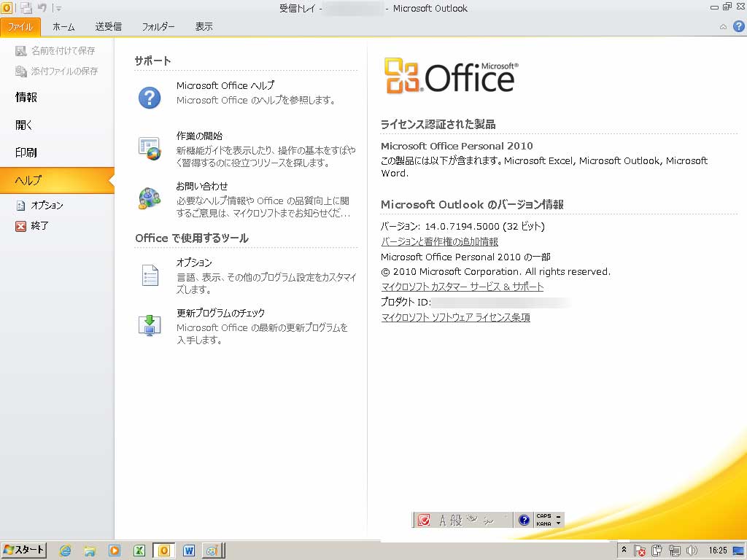Select 情報 in the backstage sidebar
747x560 pixels.
pos(26,97)
